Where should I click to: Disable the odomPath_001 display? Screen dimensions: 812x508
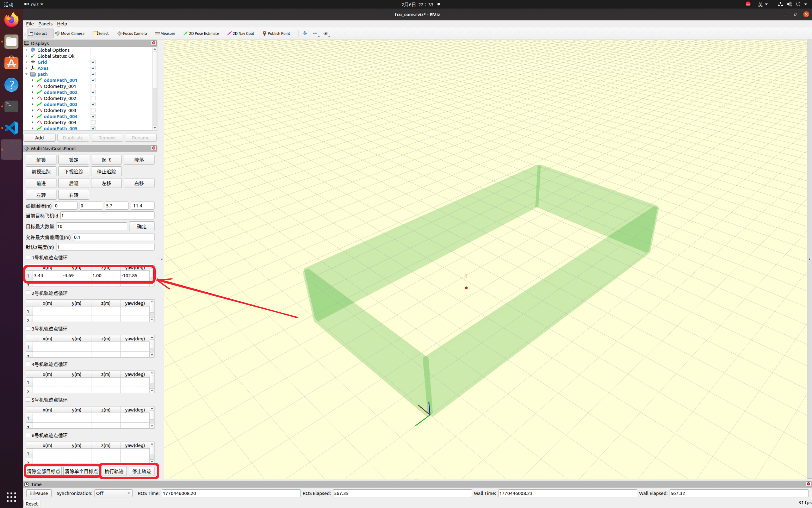tap(93, 80)
